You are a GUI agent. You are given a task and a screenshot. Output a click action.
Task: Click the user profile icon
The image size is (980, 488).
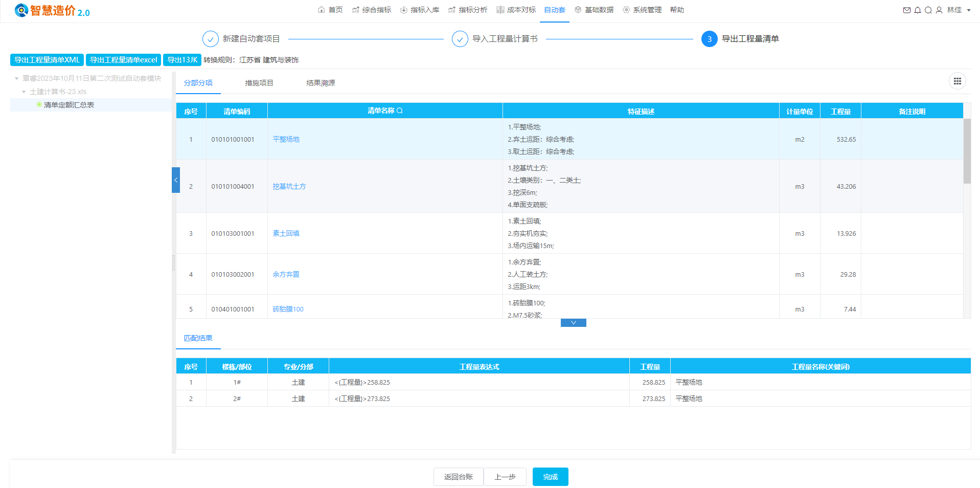click(939, 10)
